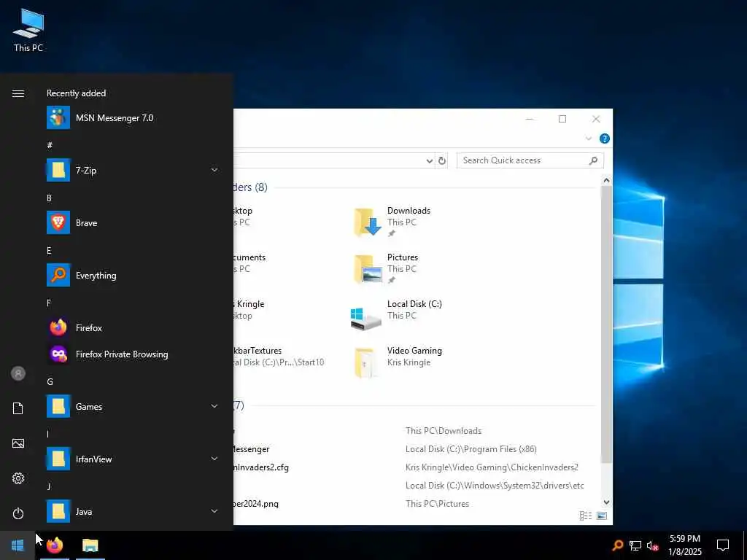Select This PC desktop icon
The height and width of the screenshot is (560, 747).
pyautogui.click(x=28, y=29)
